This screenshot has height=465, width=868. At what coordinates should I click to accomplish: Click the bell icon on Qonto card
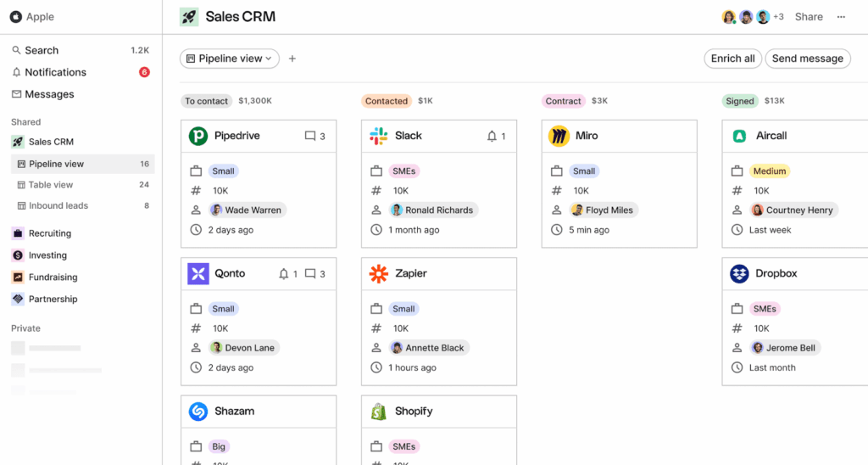click(284, 274)
